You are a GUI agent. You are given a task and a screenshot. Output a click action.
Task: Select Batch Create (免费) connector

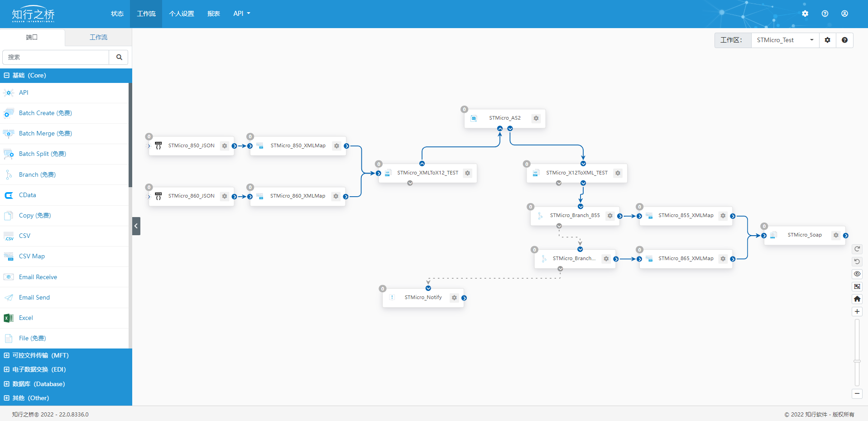click(64, 113)
